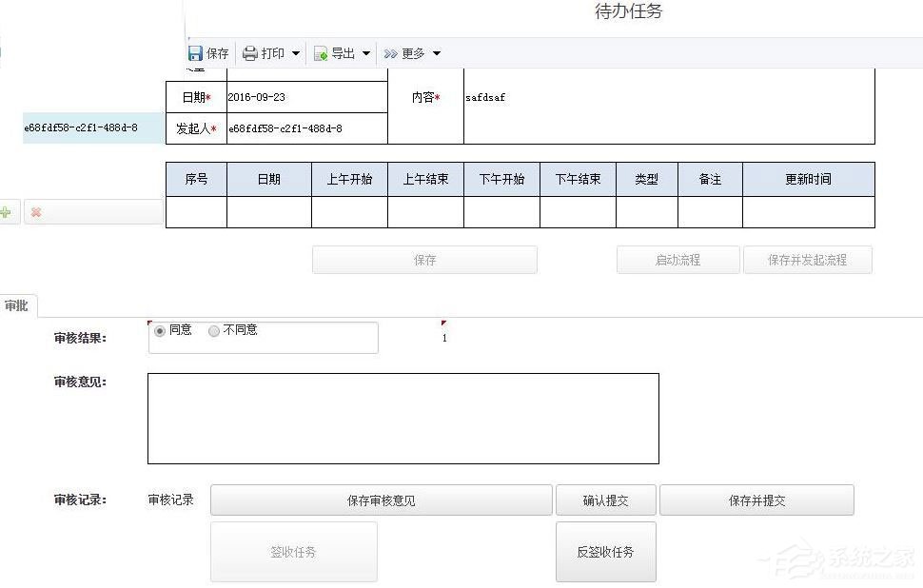Click the 更多 toolbar label

tap(413, 53)
